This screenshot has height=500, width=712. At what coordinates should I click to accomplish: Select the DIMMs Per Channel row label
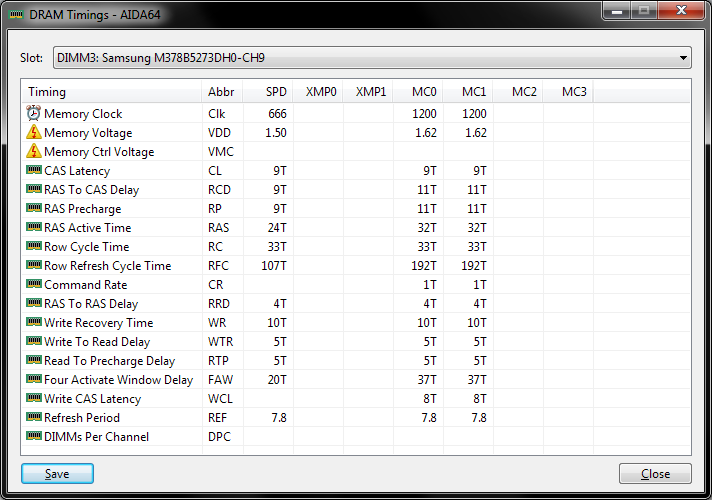point(96,437)
